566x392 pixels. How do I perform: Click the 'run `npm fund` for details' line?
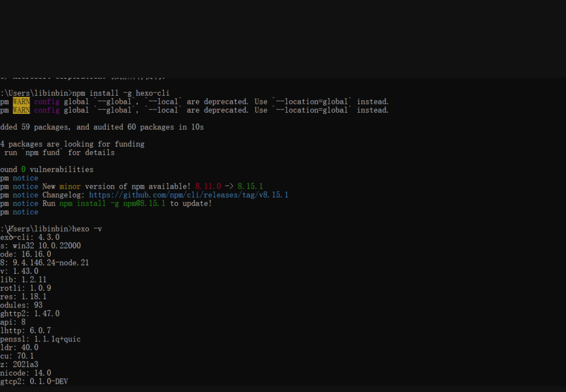59,152
